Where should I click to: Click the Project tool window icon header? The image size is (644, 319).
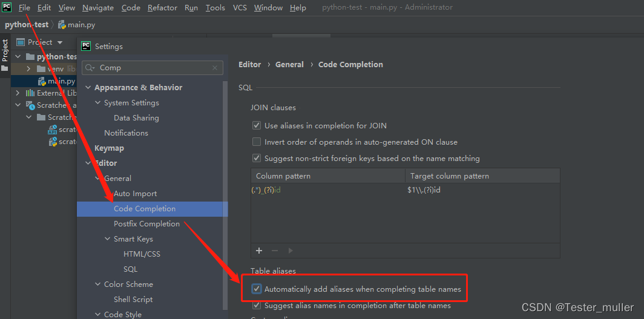point(20,42)
